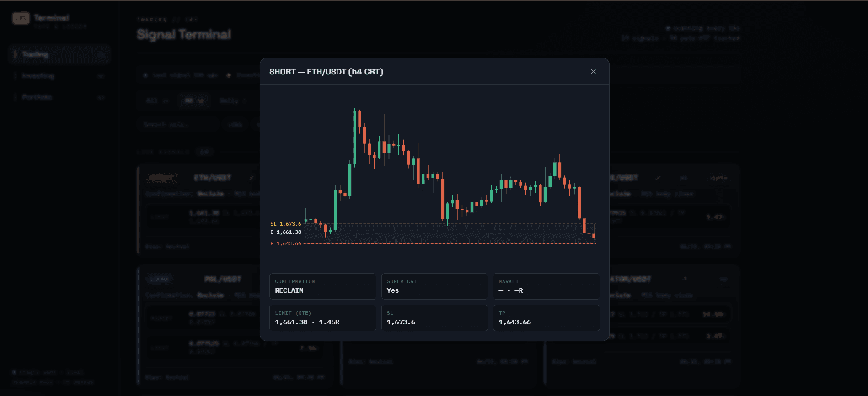Click the SL 1,673.6 info card
The image size is (868, 396).
(434, 318)
